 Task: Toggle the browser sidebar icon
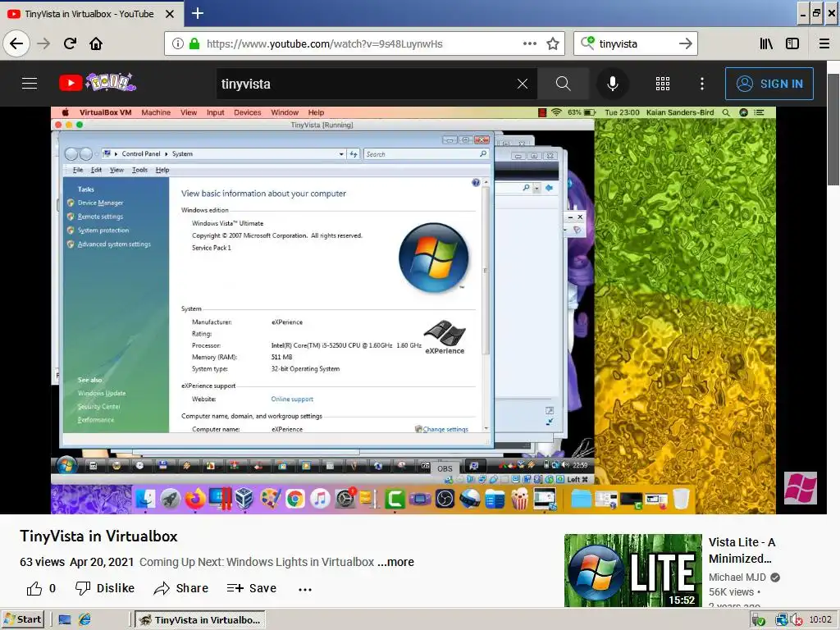click(x=792, y=43)
